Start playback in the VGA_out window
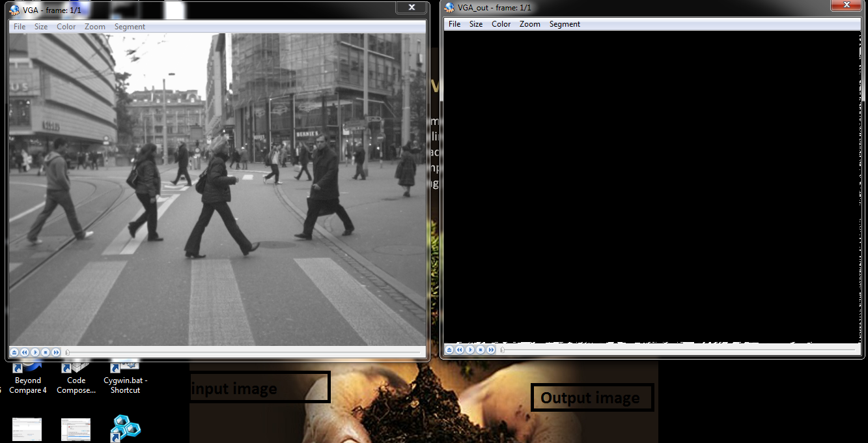This screenshot has height=443, width=868. tap(470, 350)
